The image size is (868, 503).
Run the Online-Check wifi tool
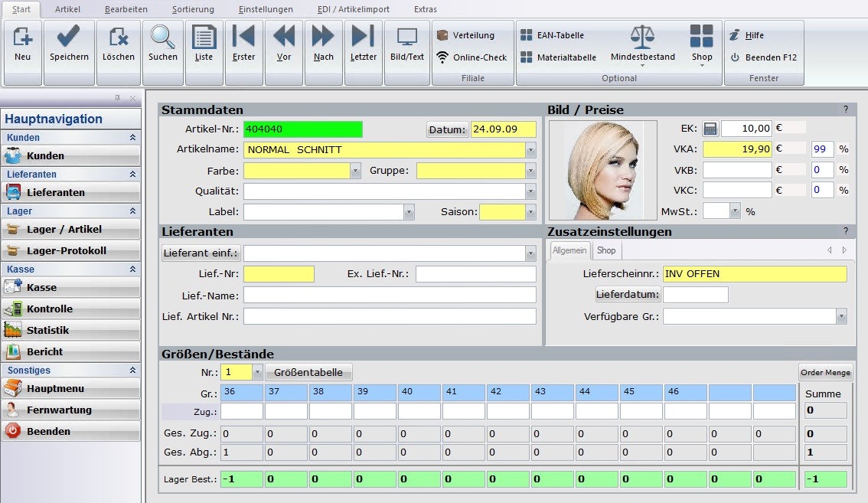[472, 57]
